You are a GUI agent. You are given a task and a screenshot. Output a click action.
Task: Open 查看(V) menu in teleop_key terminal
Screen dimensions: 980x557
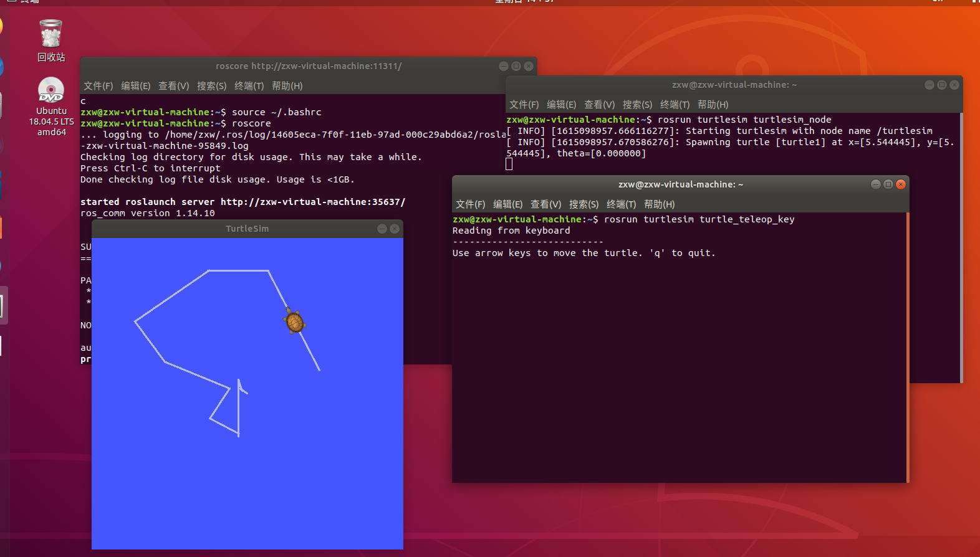pyautogui.click(x=546, y=204)
